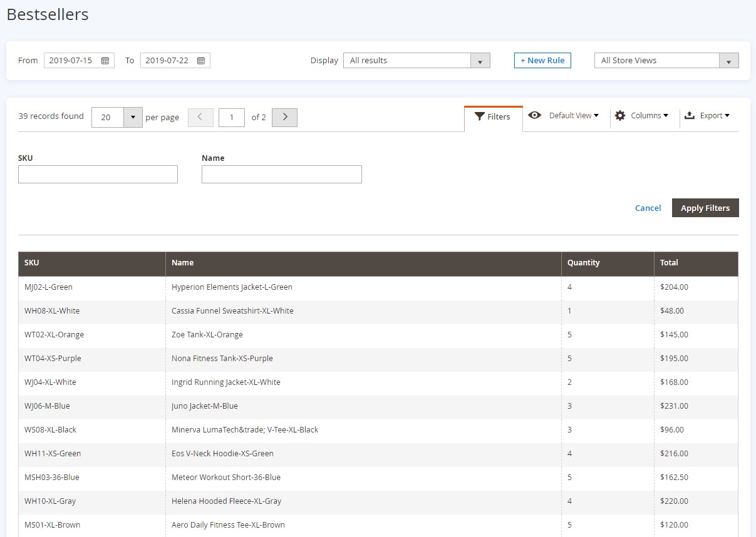Screen dimensions: 756x537
Task: Click the Export upload icon
Action: pyautogui.click(x=690, y=115)
